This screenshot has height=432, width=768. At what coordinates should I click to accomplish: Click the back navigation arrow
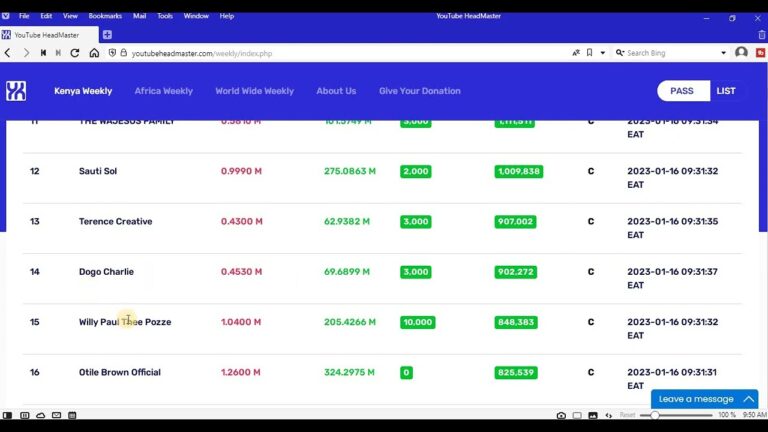(8, 53)
